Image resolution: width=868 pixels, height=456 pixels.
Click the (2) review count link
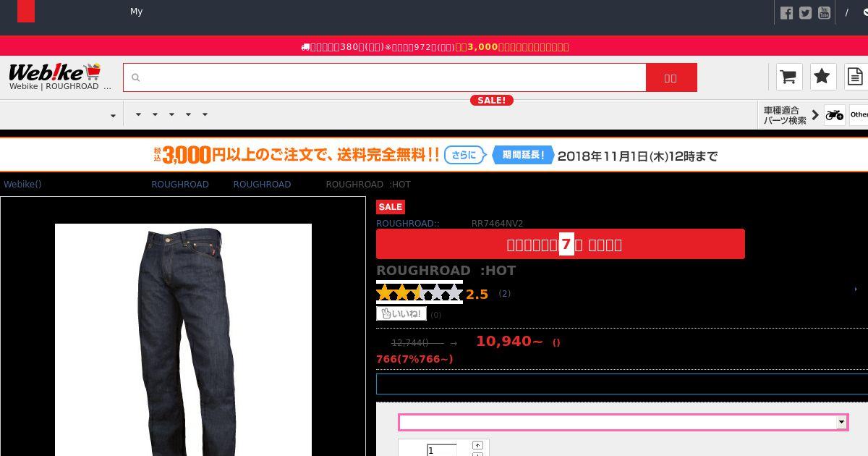tap(505, 294)
